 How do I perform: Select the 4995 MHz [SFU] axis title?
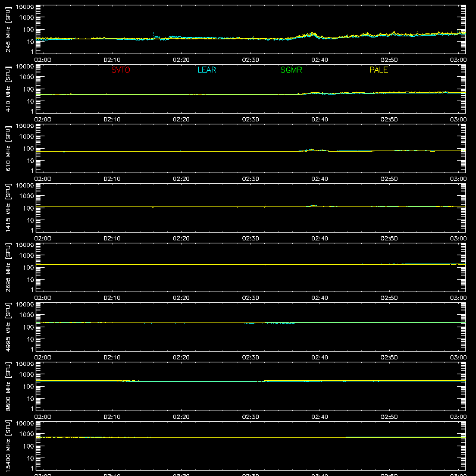pyautogui.click(x=8, y=327)
